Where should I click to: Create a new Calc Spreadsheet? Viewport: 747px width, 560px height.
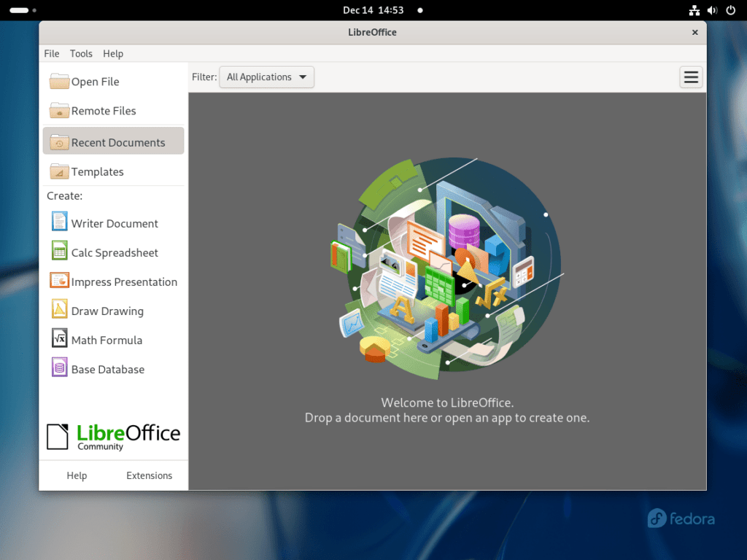(115, 252)
